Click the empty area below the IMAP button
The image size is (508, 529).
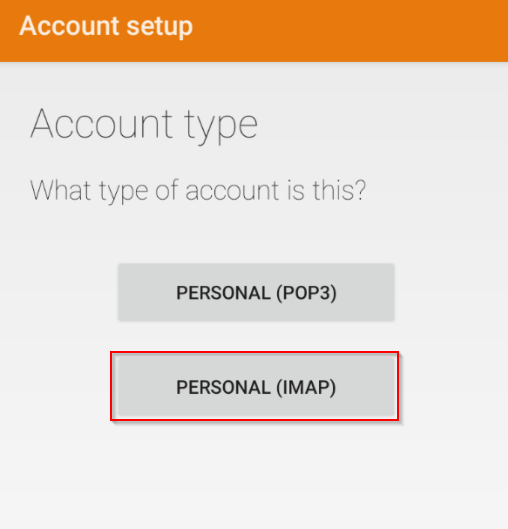256,472
